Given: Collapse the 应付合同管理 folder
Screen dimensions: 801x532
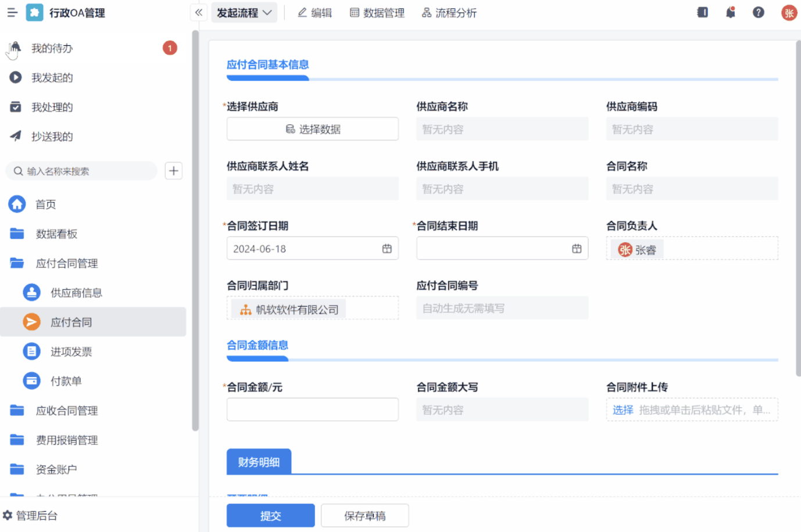Looking at the screenshot, I should 66,263.
